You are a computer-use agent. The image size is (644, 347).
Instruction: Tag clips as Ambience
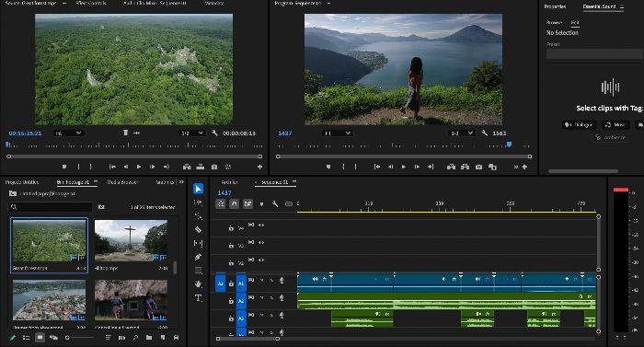(x=610, y=137)
